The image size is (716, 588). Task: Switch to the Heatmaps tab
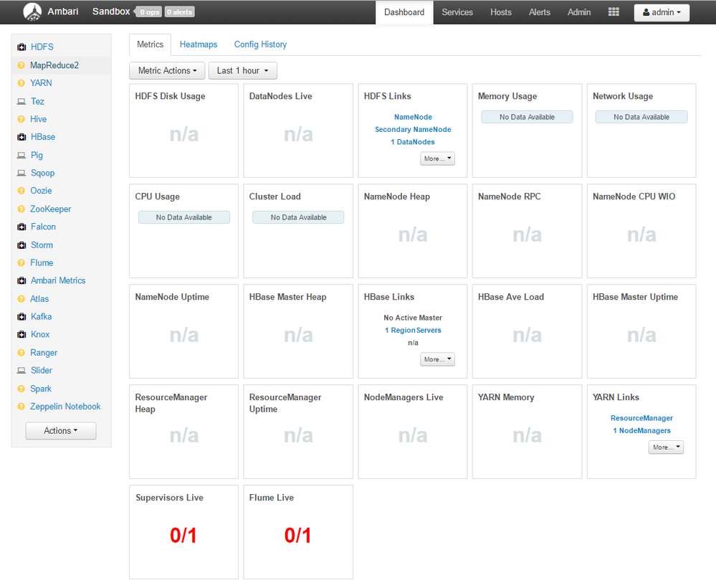[x=199, y=44]
